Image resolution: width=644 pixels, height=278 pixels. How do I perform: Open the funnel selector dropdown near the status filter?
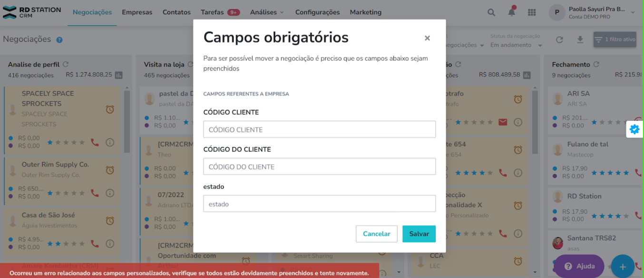tap(459, 45)
